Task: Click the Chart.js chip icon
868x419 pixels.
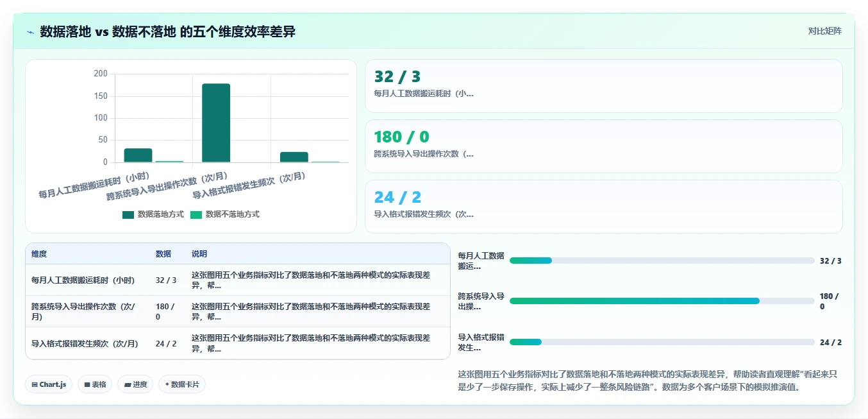Action: 35,385
